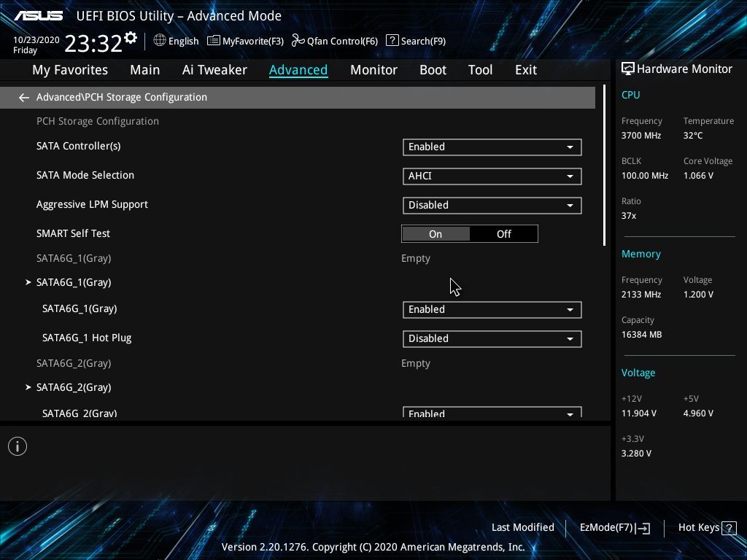Click the Last Modified button
This screenshot has height=560, width=747.
point(522,528)
